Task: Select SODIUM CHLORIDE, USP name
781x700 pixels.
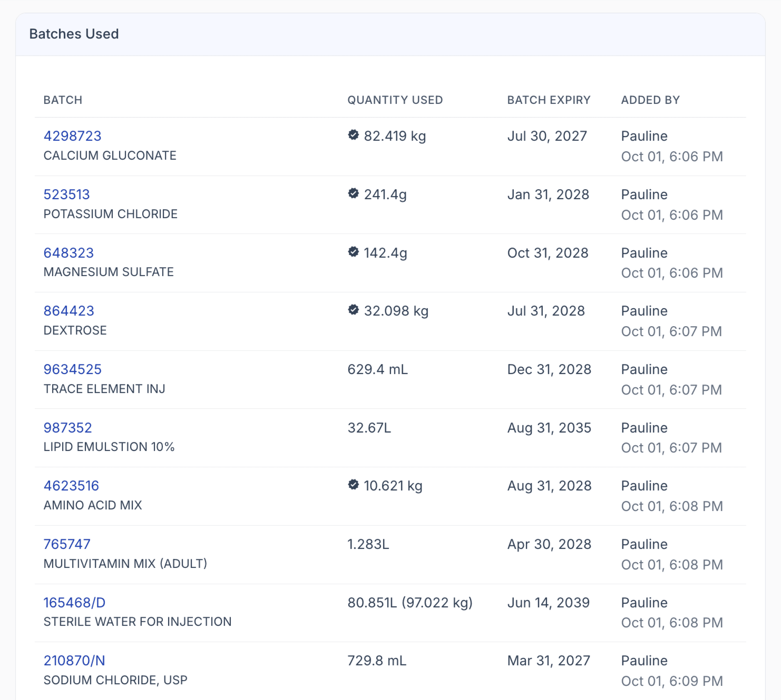Action: tap(115, 680)
